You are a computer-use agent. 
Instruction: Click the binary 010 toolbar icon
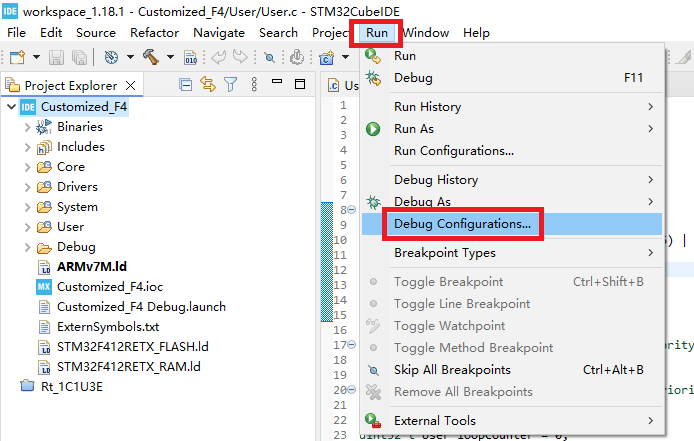[x=191, y=58]
